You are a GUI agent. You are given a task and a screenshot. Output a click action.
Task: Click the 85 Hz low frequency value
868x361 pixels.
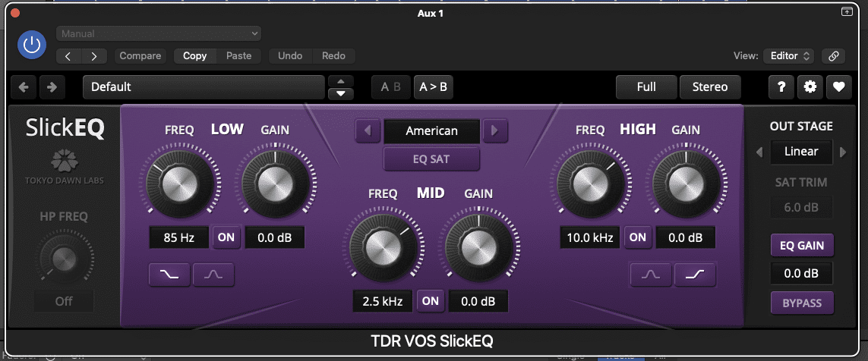178,237
